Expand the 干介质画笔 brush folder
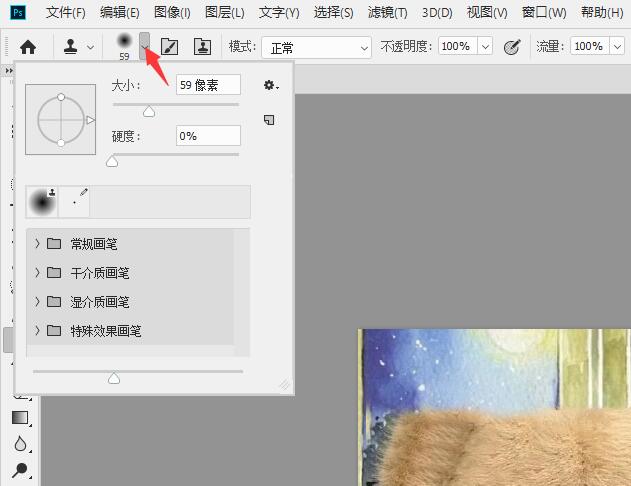631x486 pixels. (37, 273)
